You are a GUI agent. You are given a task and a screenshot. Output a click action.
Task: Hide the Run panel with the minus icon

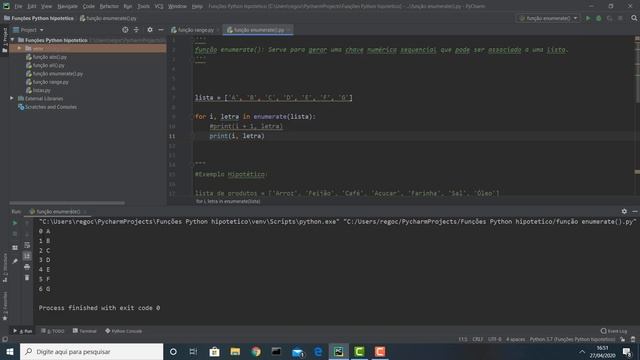click(635, 211)
